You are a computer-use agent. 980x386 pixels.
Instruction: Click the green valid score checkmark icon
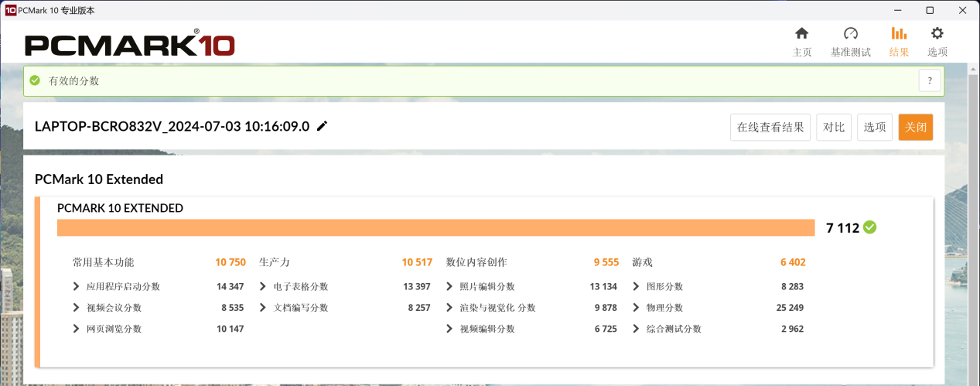(35, 80)
